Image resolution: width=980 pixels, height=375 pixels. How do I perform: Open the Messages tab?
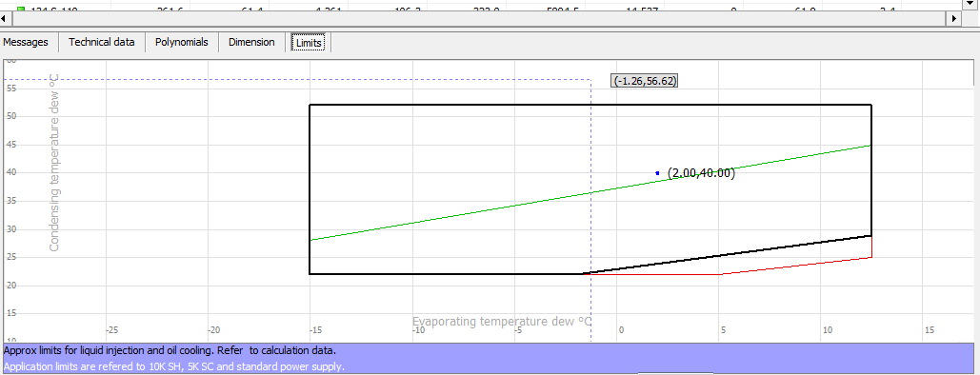coord(26,43)
